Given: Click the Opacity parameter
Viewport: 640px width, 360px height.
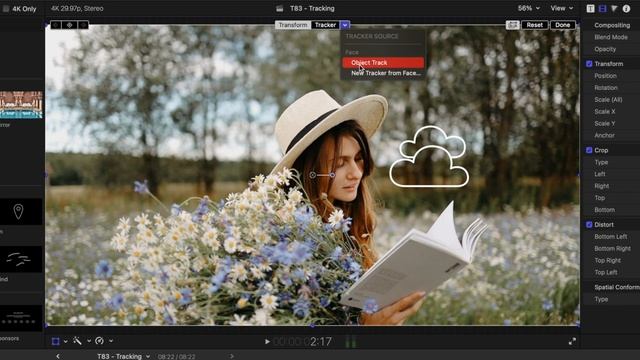Looking at the screenshot, I should (x=605, y=49).
